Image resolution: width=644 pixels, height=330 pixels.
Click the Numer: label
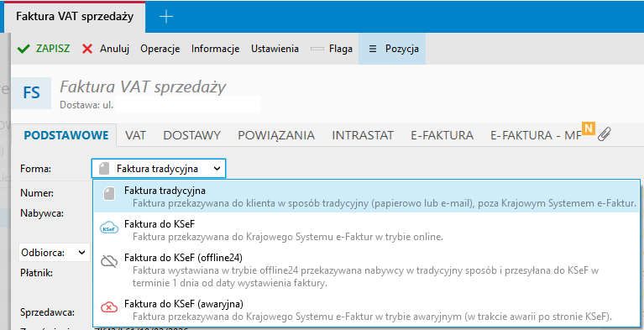[37, 193]
